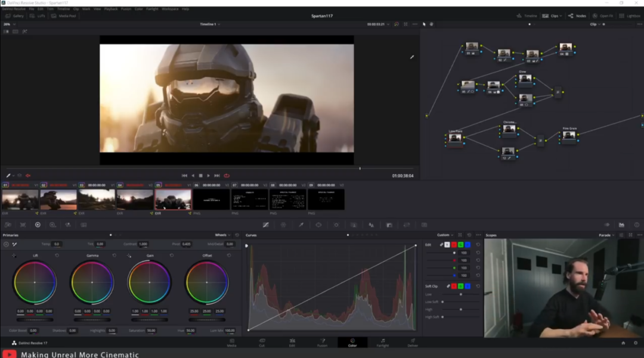Click the Open FX button
This screenshot has width=644, height=358.
coord(603,15)
